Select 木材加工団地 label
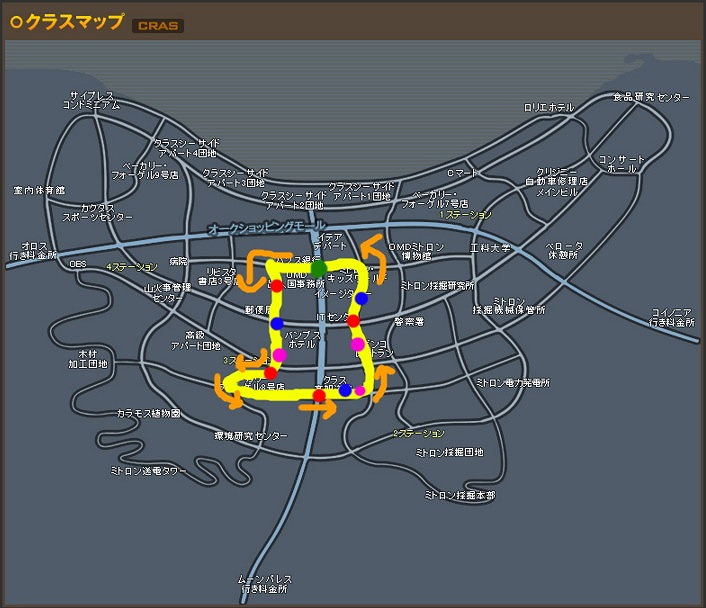 pos(88,359)
